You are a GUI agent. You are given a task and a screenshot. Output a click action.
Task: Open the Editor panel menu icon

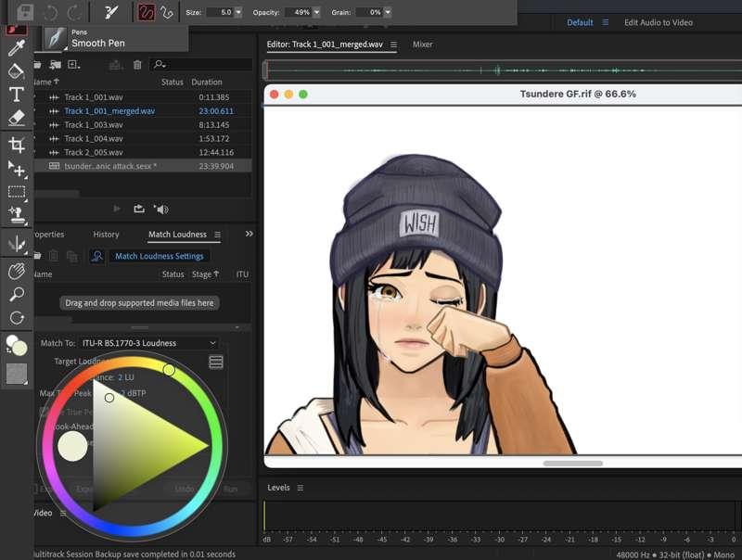tap(393, 45)
